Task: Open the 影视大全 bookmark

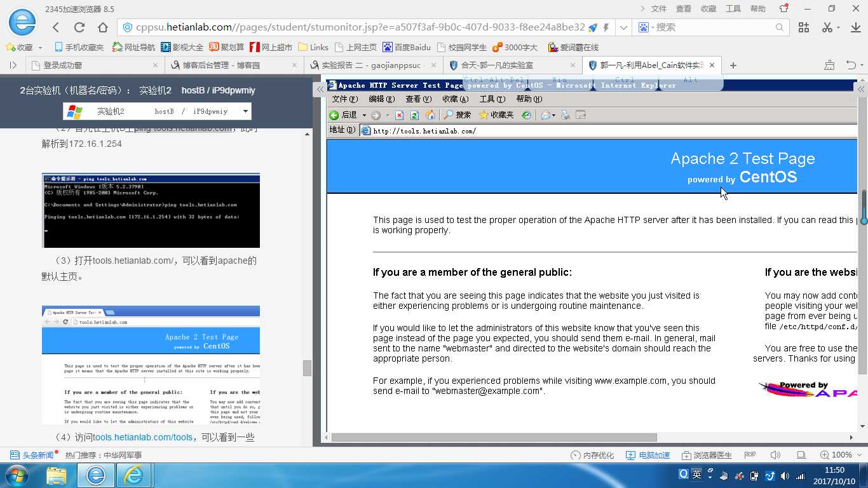Action: (x=182, y=47)
